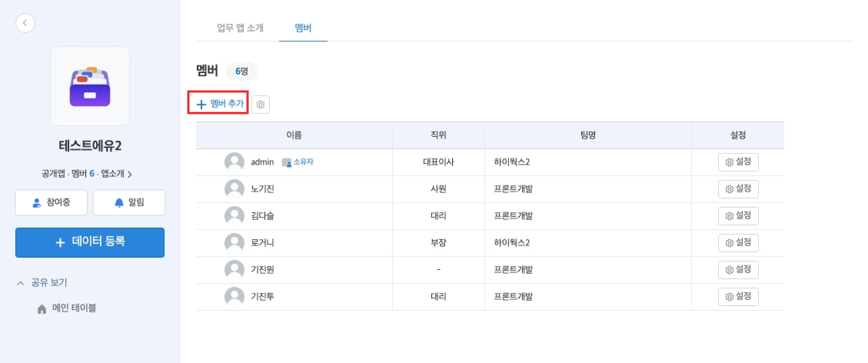This screenshot has width=868, height=363.
Task: Click 로거니's profile avatar
Action: pyautogui.click(x=234, y=243)
